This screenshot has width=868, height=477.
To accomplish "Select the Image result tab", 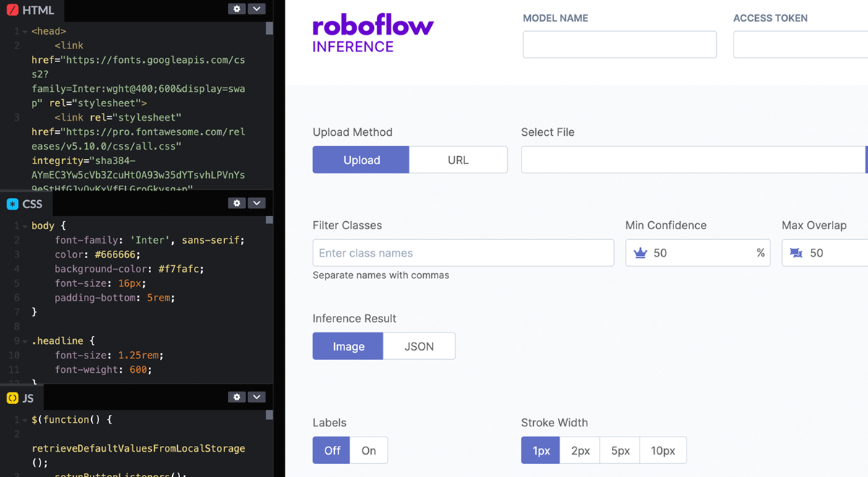I will tap(348, 346).
